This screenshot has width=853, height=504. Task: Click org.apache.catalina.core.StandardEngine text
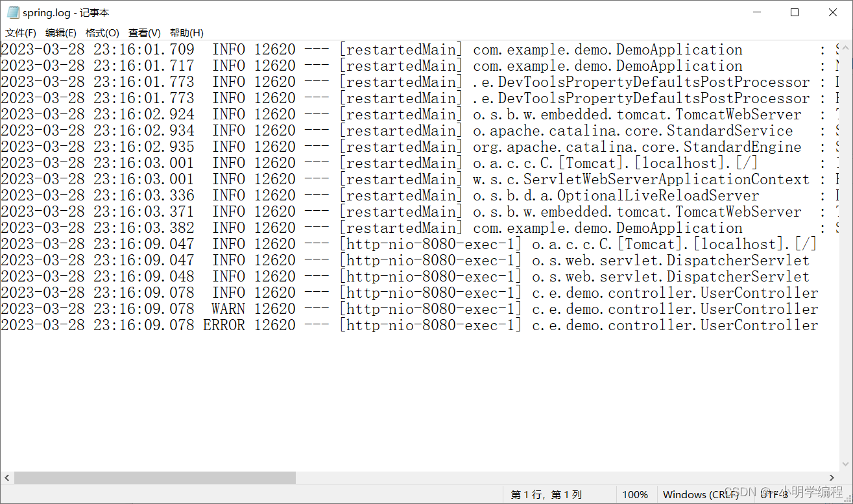click(x=637, y=147)
